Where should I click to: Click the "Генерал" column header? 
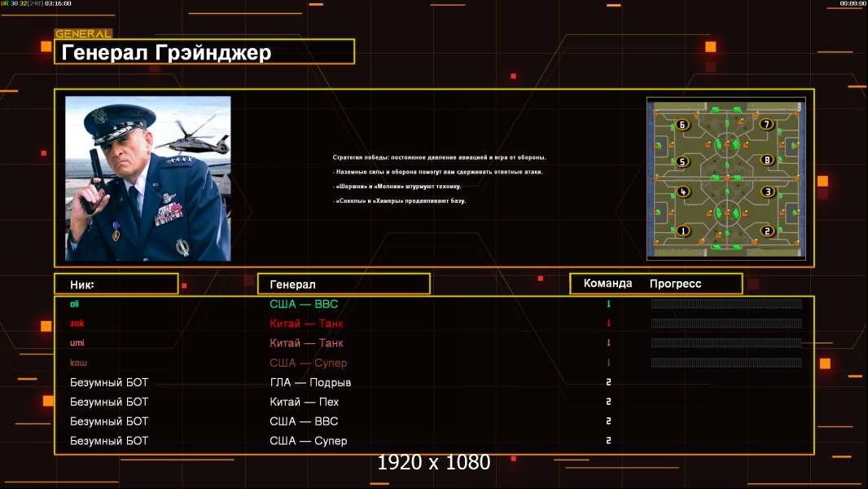344,284
